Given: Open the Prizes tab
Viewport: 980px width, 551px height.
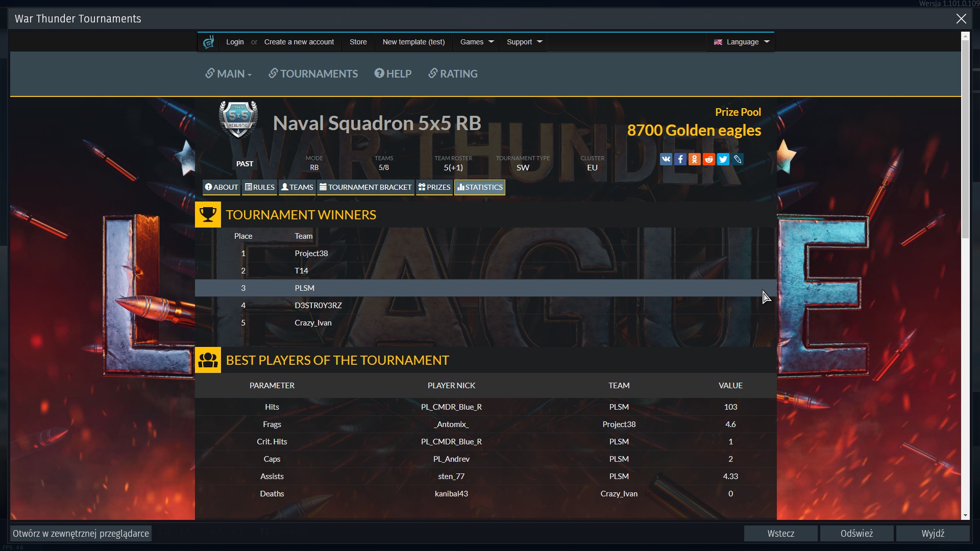Looking at the screenshot, I should (434, 187).
